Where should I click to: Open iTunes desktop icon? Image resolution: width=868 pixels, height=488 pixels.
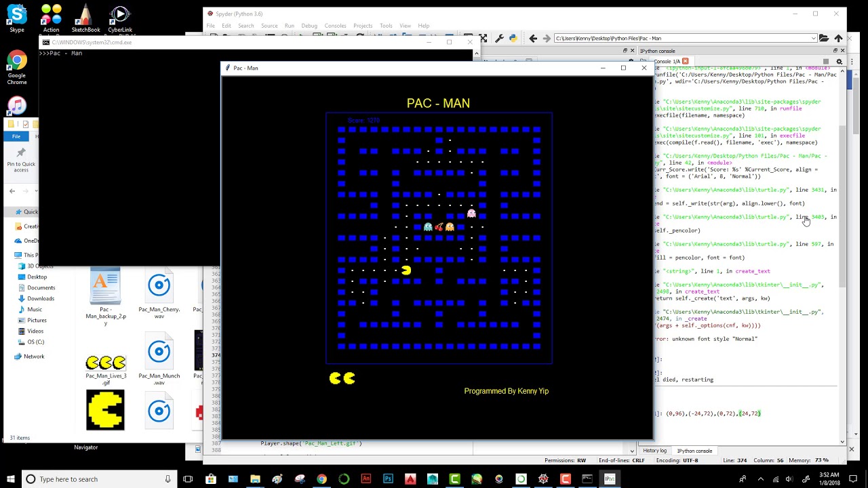pyautogui.click(x=17, y=105)
